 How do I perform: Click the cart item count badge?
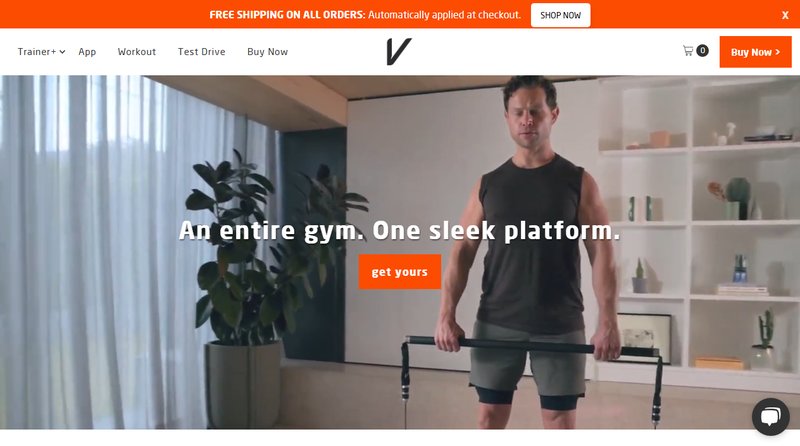[x=703, y=51]
